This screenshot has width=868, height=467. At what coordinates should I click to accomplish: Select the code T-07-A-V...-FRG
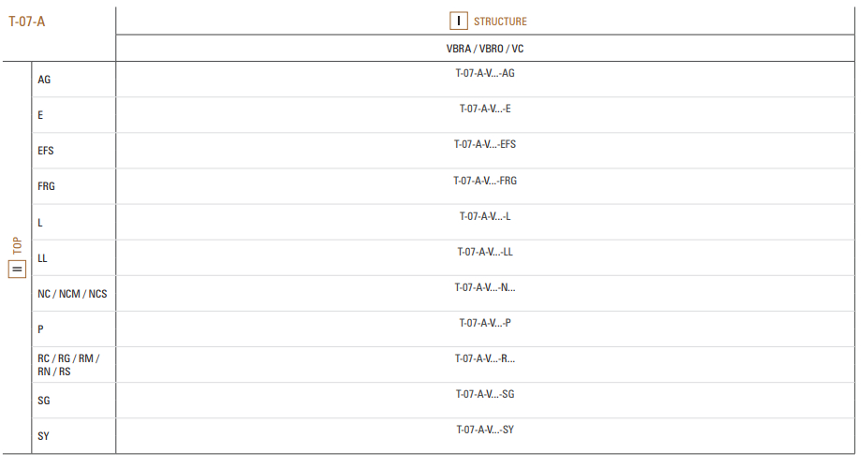(x=485, y=181)
